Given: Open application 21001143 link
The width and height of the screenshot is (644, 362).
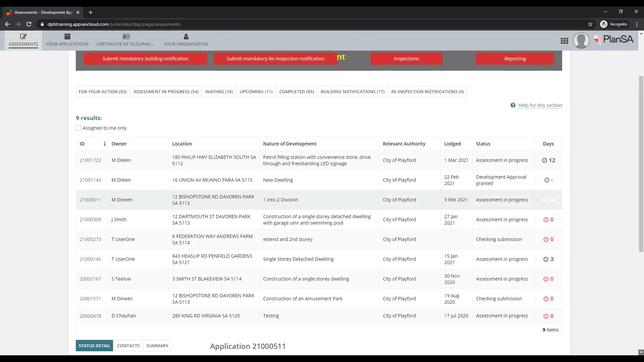Looking at the screenshot, I should click(90, 180).
